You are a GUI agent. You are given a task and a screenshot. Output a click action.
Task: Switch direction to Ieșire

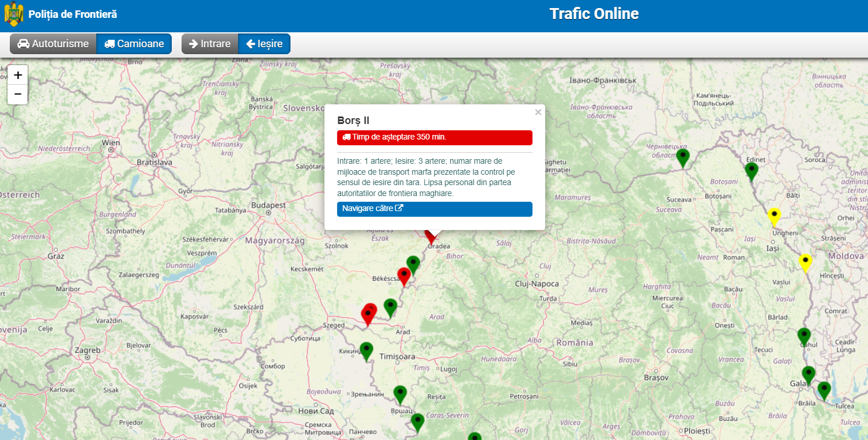(x=264, y=44)
